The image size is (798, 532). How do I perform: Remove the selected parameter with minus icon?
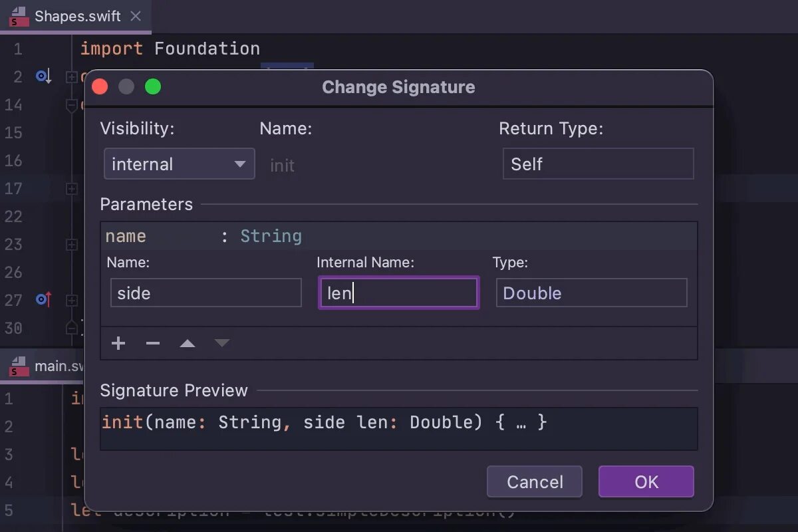153,343
